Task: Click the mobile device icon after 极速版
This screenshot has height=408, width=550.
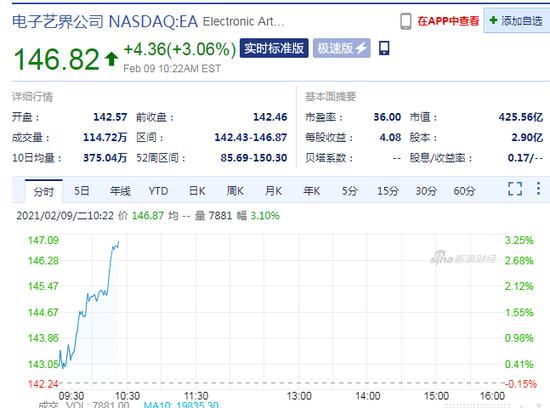Action: coord(384,48)
